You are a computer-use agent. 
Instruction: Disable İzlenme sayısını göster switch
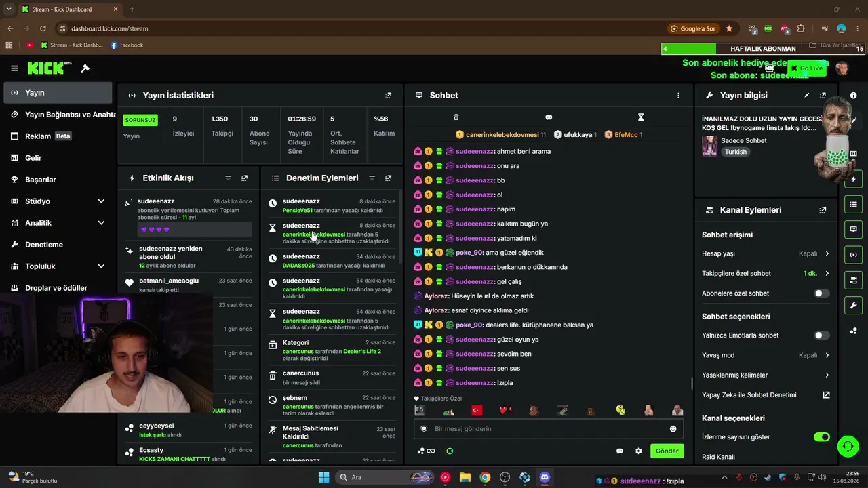[821, 437]
